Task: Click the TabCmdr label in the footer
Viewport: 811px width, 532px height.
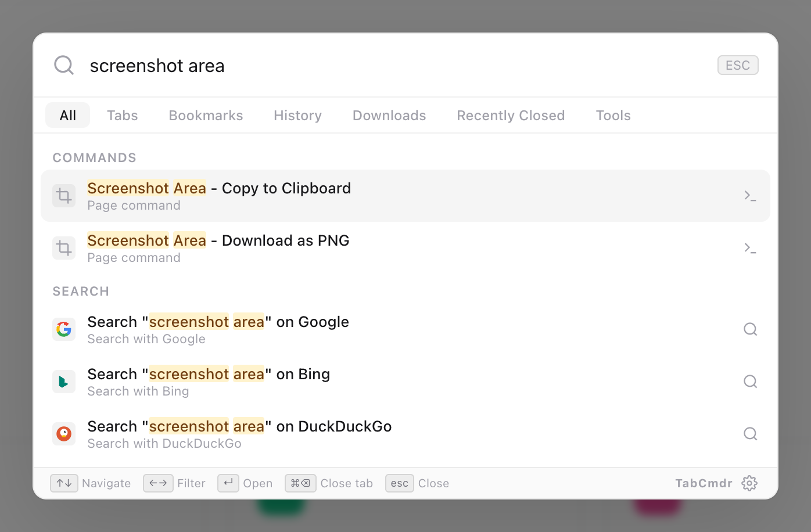Action: tap(704, 483)
